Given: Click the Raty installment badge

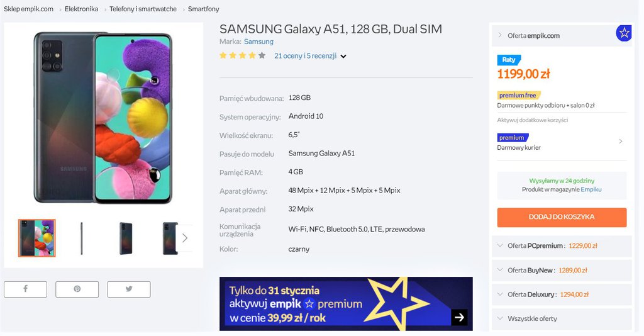Looking at the screenshot, I should [x=508, y=60].
